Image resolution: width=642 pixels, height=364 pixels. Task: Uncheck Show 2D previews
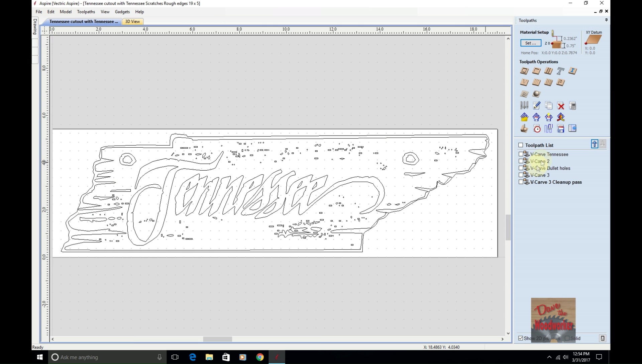pyautogui.click(x=521, y=338)
